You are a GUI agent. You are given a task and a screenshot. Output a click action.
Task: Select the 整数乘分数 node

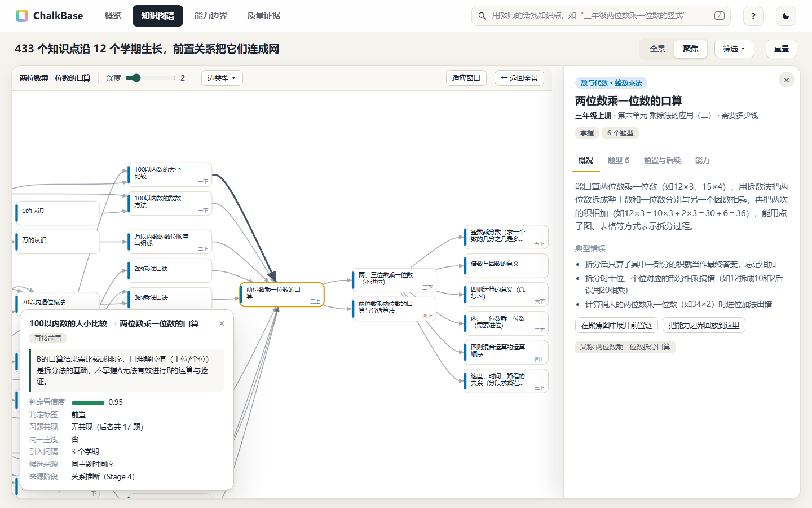coord(506,237)
